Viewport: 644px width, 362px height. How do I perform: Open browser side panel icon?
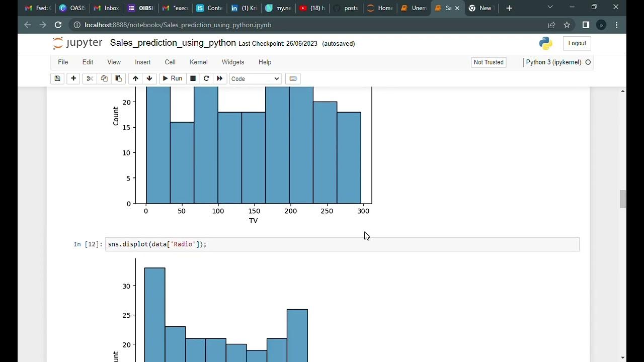[586, 25]
